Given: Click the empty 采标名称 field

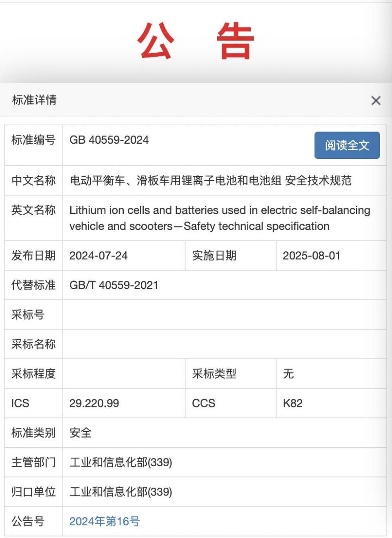Looking at the screenshot, I should [x=225, y=344].
